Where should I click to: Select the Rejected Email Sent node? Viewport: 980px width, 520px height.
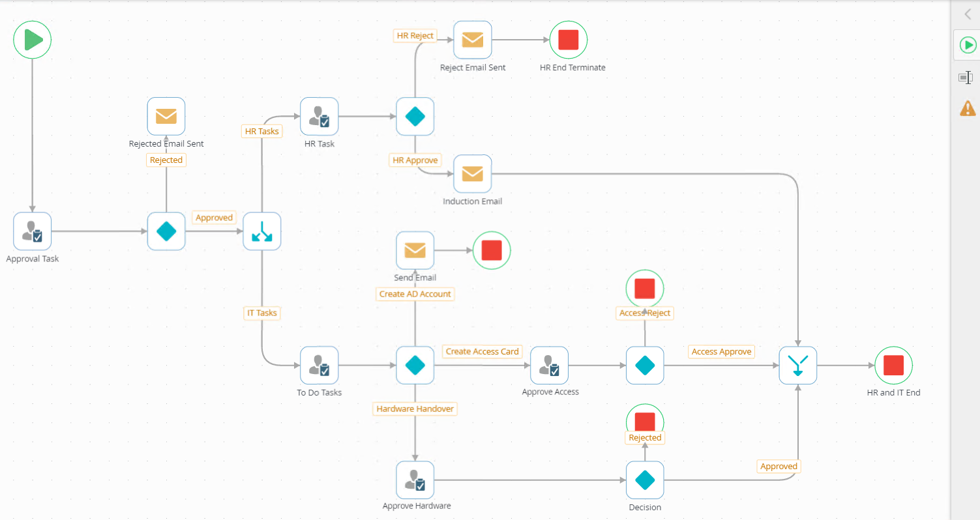[166, 117]
